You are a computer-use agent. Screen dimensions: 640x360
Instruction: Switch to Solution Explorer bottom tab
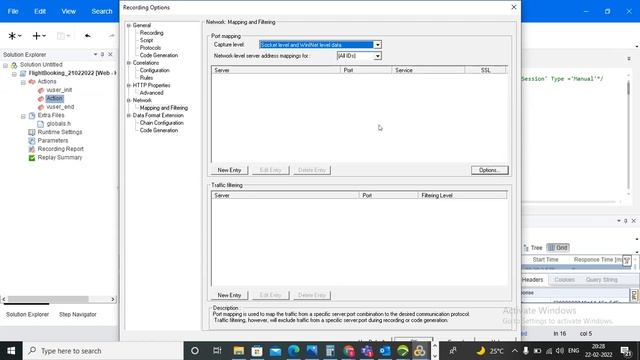coord(27,314)
